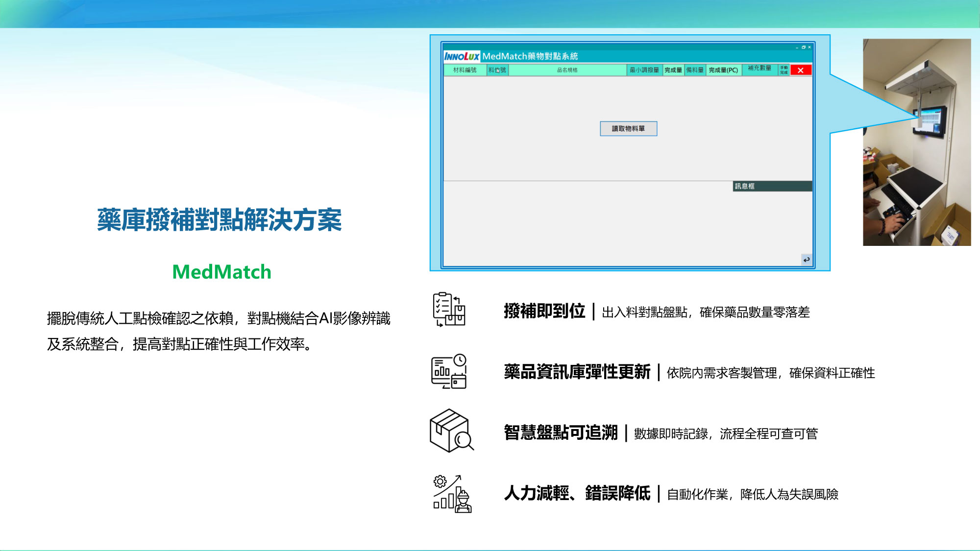Click the box with magnifier icon beside 智慧盤點可追溯

pyautogui.click(x=451, y=431)
